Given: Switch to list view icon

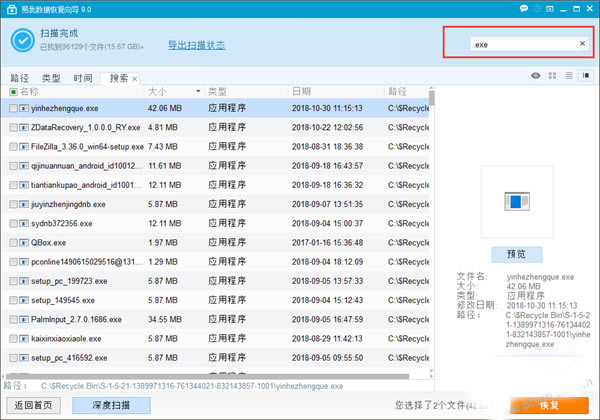Looking at the screenshot, I should click(569, 76).
